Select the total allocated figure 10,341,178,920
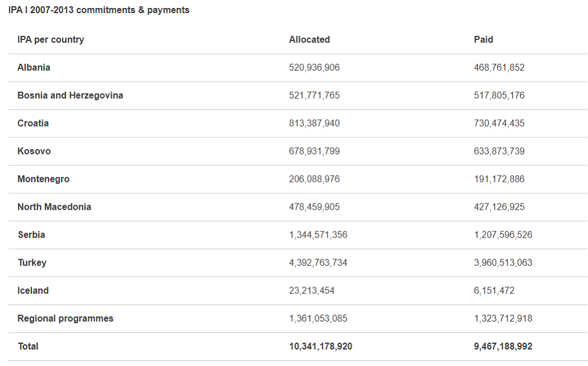588x366 pixels. coord(321,347)
